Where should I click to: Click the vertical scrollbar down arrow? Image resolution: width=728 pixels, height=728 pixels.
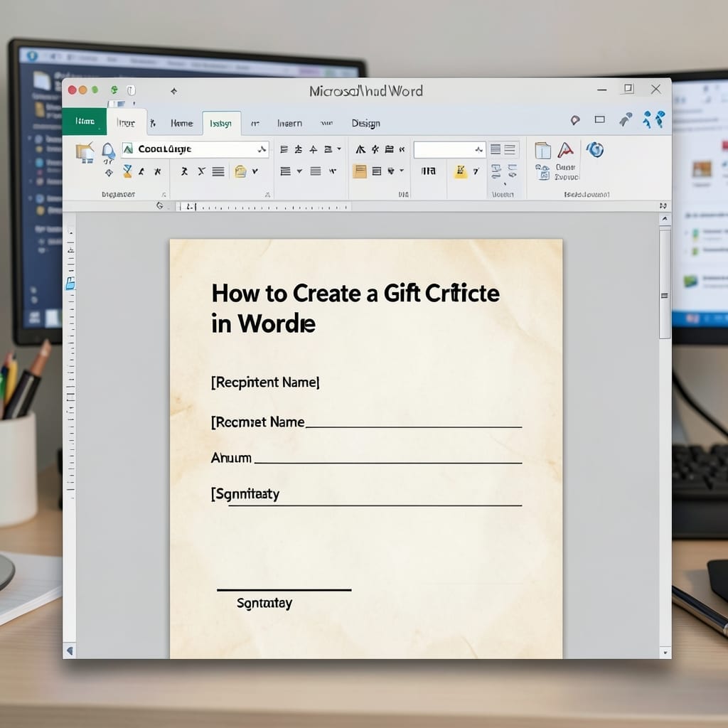tap(665, 653)
